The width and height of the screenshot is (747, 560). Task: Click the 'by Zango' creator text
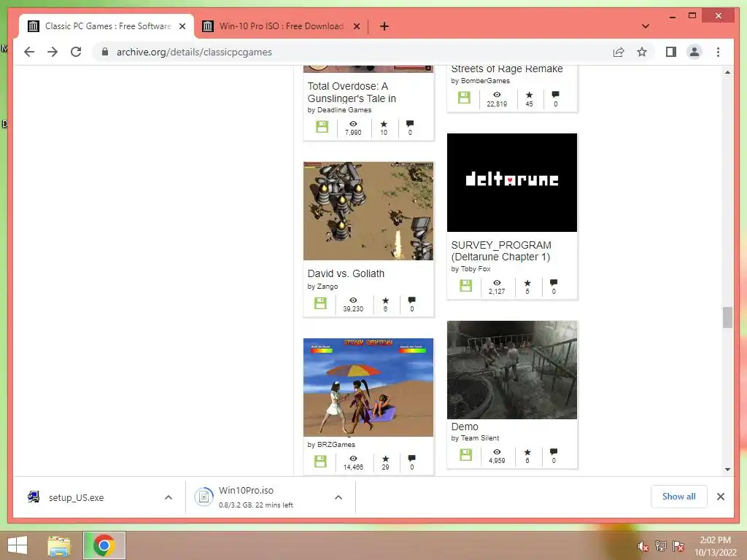click(322, 287)
